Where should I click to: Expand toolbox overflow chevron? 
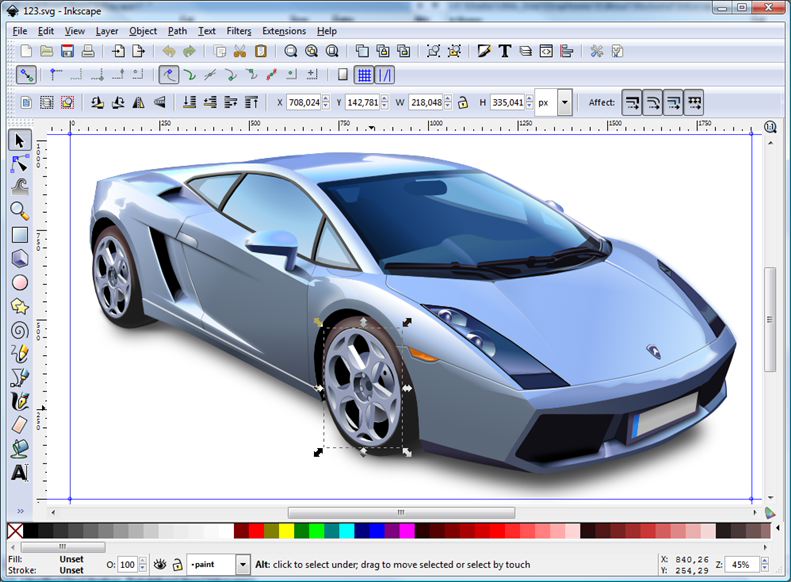(x=20, y=511)
